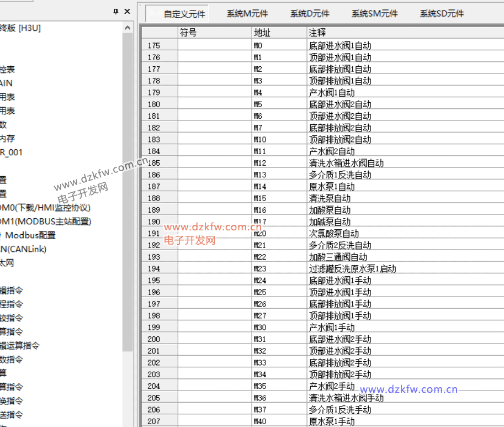Screen dimensions: 504x427
Task: Pin the project manager side panel
Action: click(x=116, y=11)
